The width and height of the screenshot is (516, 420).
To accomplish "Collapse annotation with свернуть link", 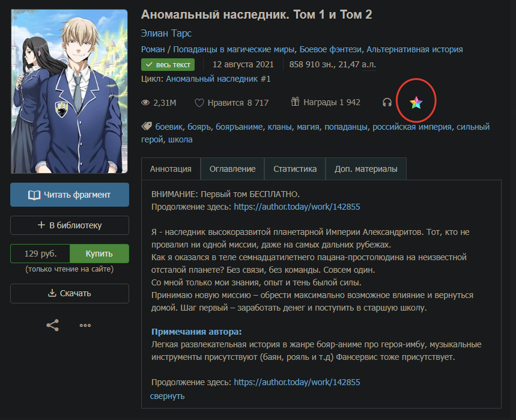I will [x=167, y=396].
